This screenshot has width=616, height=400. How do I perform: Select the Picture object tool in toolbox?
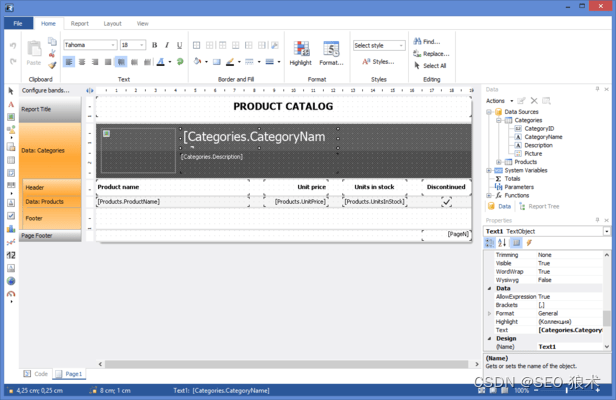11,117
